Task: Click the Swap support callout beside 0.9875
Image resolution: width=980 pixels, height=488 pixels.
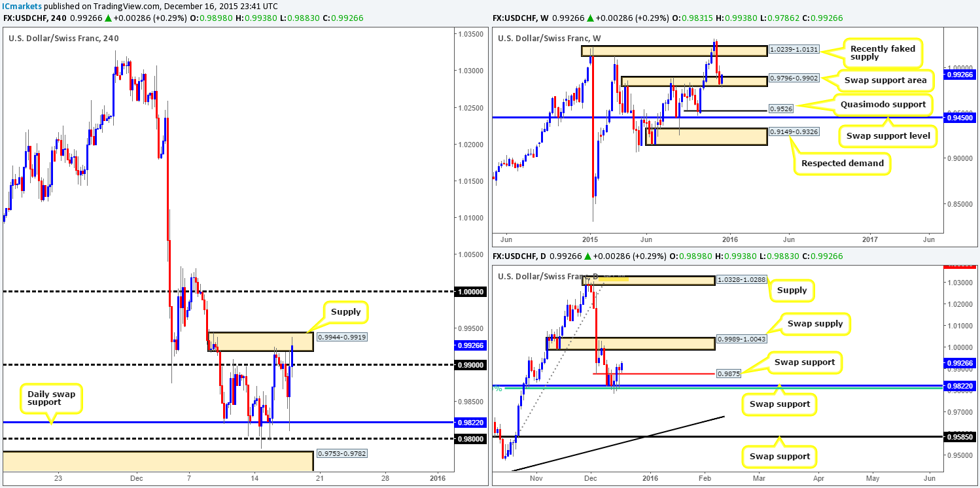Action: point(804,362)
